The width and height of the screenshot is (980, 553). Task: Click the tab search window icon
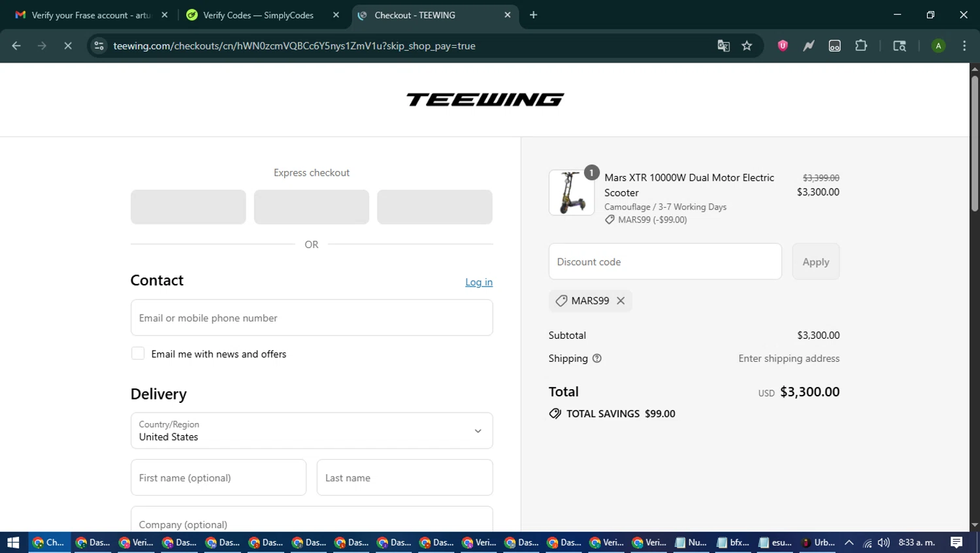900,46
